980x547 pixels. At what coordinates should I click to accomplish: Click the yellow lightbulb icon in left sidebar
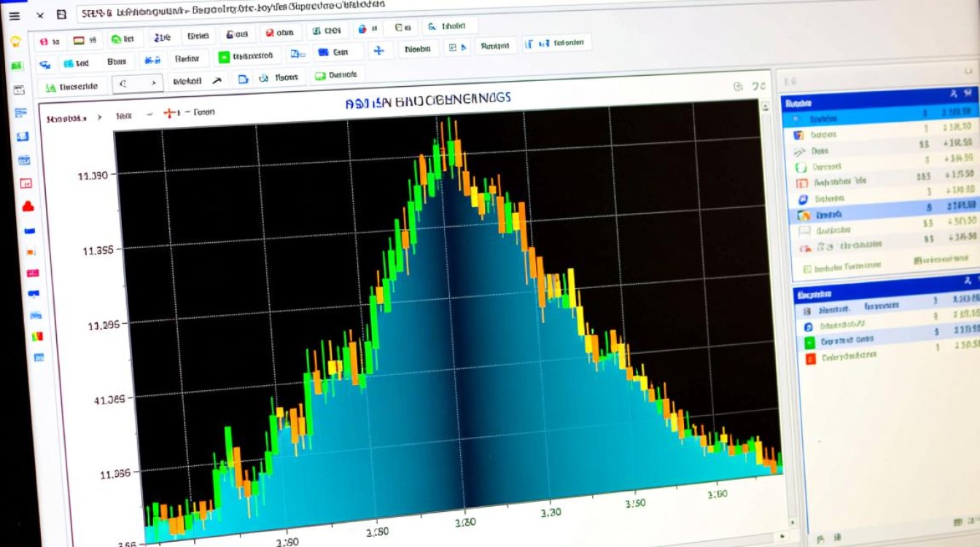[x=15, y=41]
